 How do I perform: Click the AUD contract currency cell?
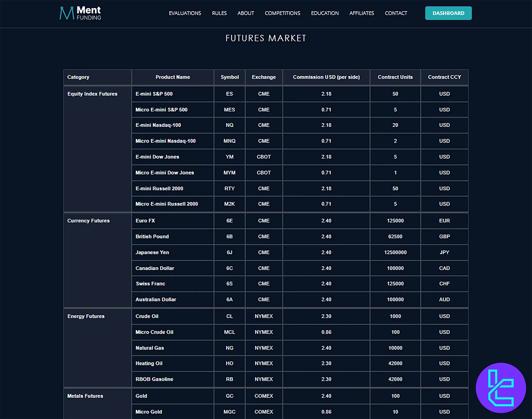(445, 299)
